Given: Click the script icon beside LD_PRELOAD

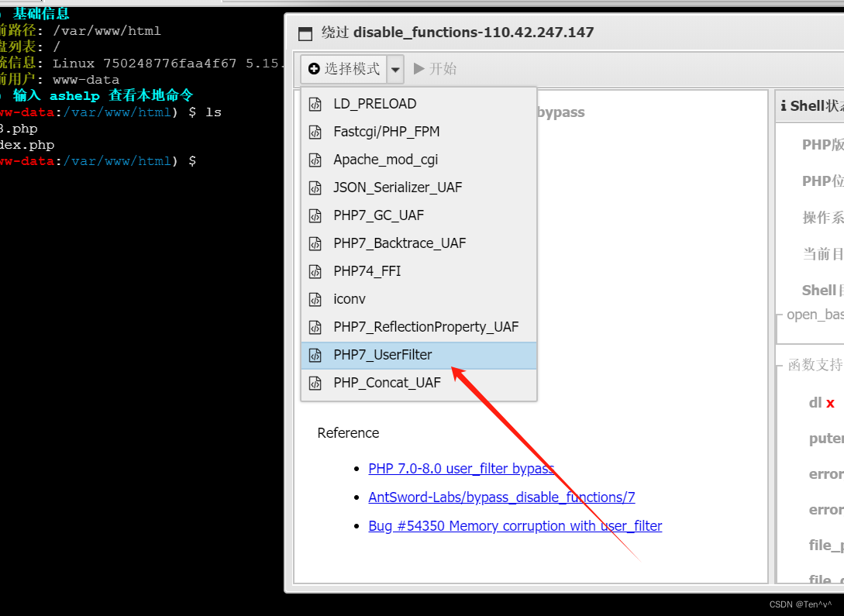Looking at the screenshot, I should pos(316,103).
